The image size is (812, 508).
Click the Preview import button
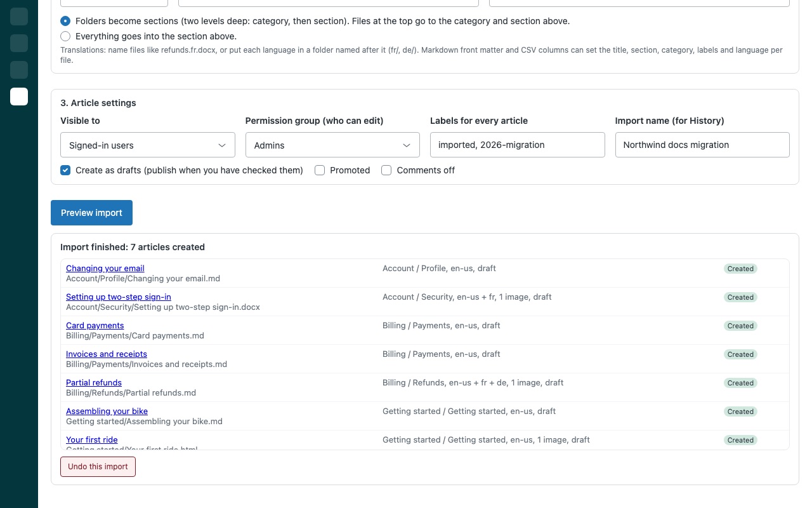(91, 213)
